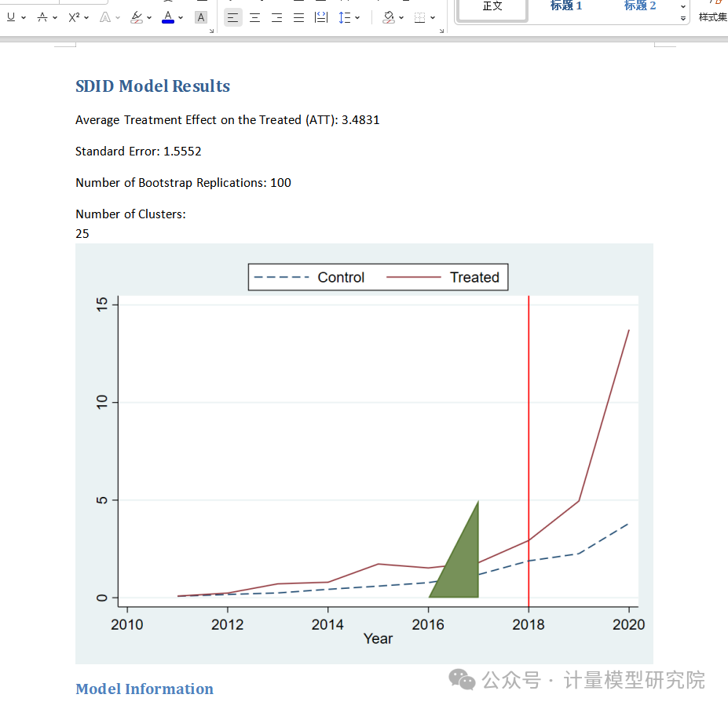Click the value 25 below clusters
The height and width of the screenshot is (709, 728).
(82, 233)
